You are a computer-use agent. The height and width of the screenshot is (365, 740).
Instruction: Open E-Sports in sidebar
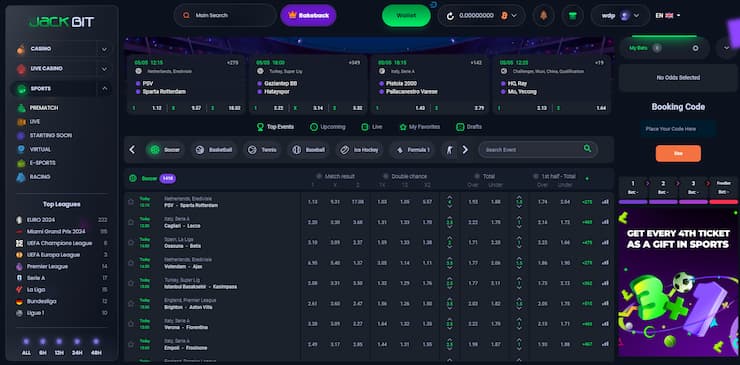pos(36,163)
